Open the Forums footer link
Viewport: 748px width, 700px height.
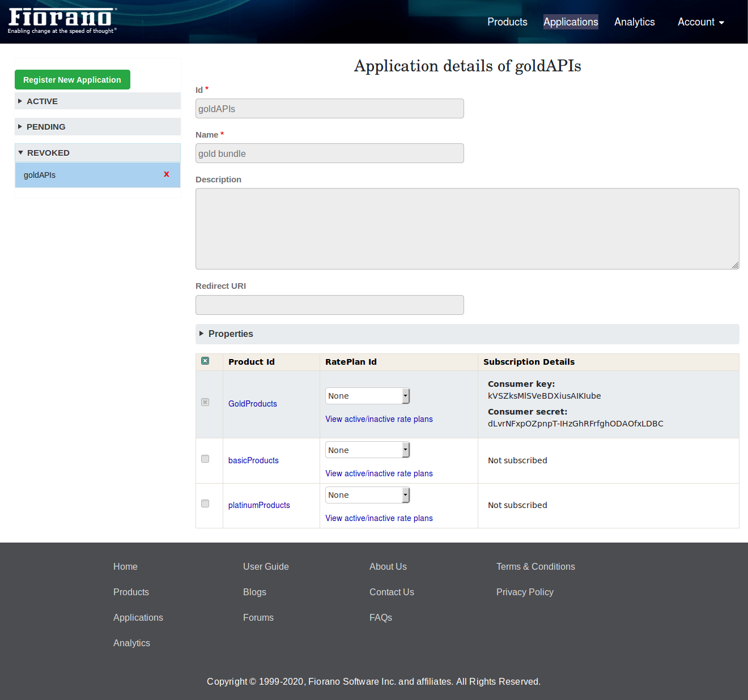tap(258, 617)
